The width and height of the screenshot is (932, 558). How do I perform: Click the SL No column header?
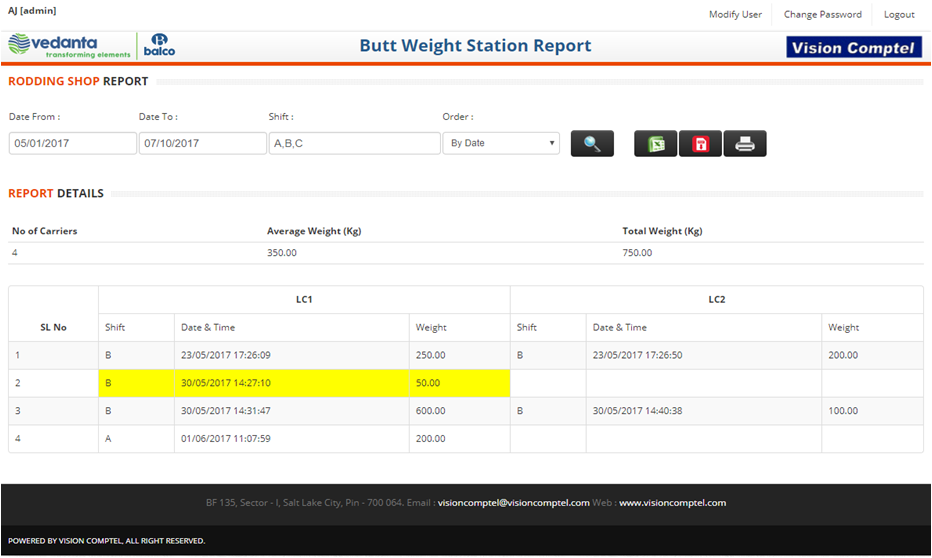[53, 327]
